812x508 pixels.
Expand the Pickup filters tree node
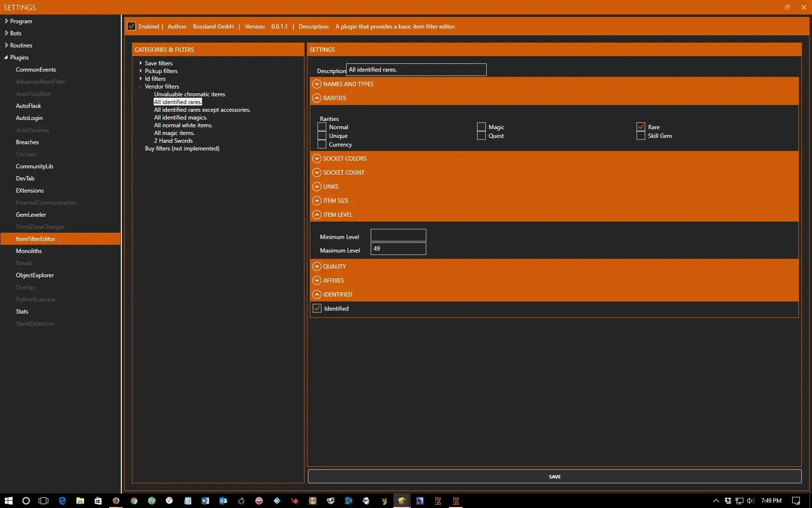point(141,71)
